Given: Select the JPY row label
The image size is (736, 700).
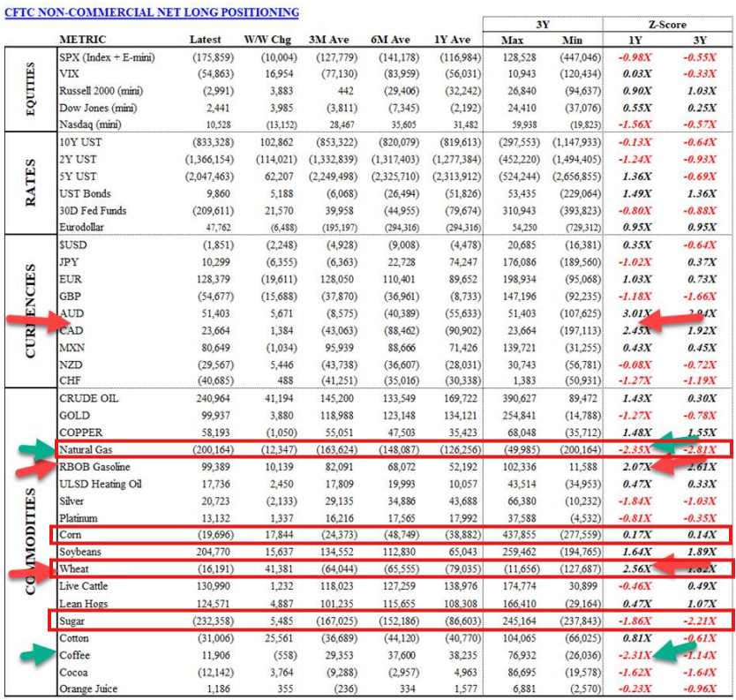Looking at the screenshot, I should coord(69,262).
